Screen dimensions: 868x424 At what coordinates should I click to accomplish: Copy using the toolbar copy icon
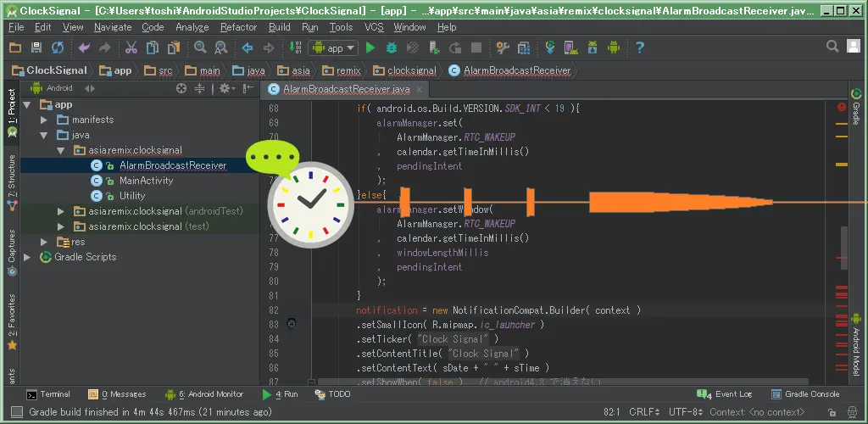tap(153, 48)
